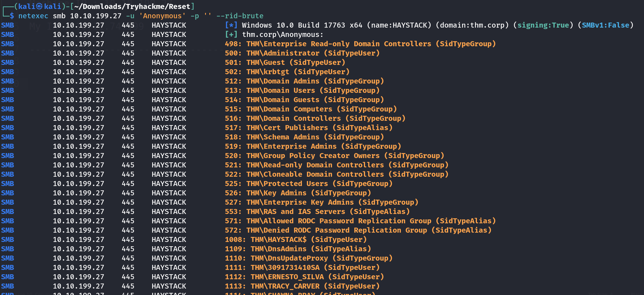Viewport: 644px width, 295px height.
Task: Click the Kali symbol in the shell prompt
Action: 39,6
